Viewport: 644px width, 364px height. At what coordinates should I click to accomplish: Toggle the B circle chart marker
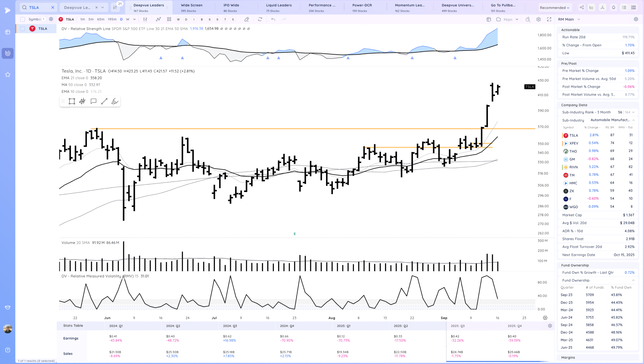pyautogui.click(x=202, y=19)
